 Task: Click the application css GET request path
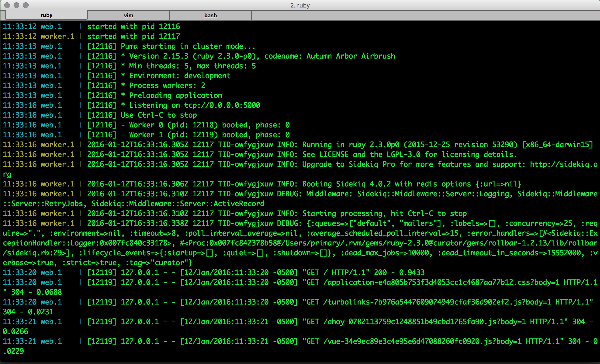pos(442,282)
